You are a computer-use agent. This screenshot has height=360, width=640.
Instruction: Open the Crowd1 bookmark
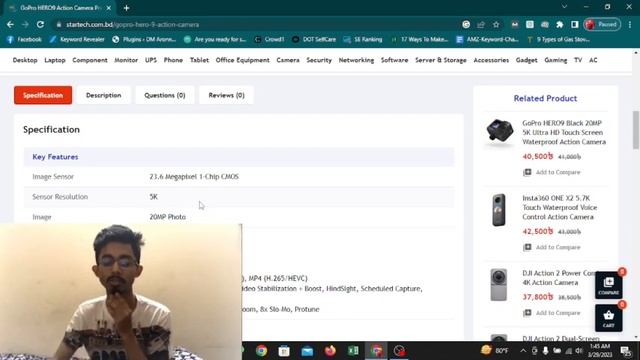269,40
